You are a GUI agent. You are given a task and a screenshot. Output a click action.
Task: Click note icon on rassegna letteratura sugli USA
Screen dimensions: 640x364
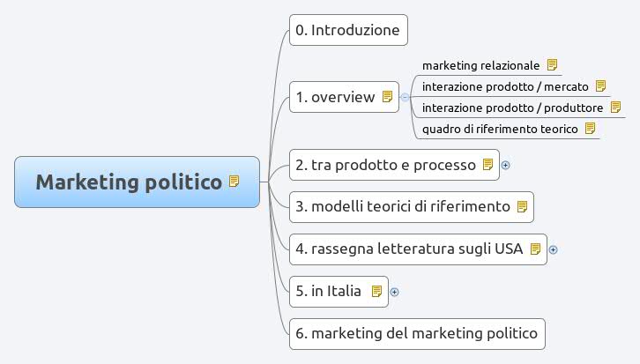(535, 249)
